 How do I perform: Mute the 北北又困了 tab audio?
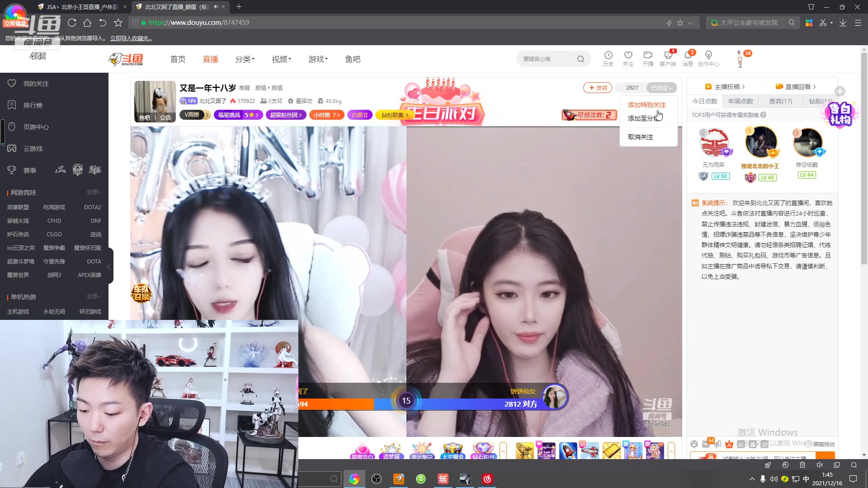216,7
